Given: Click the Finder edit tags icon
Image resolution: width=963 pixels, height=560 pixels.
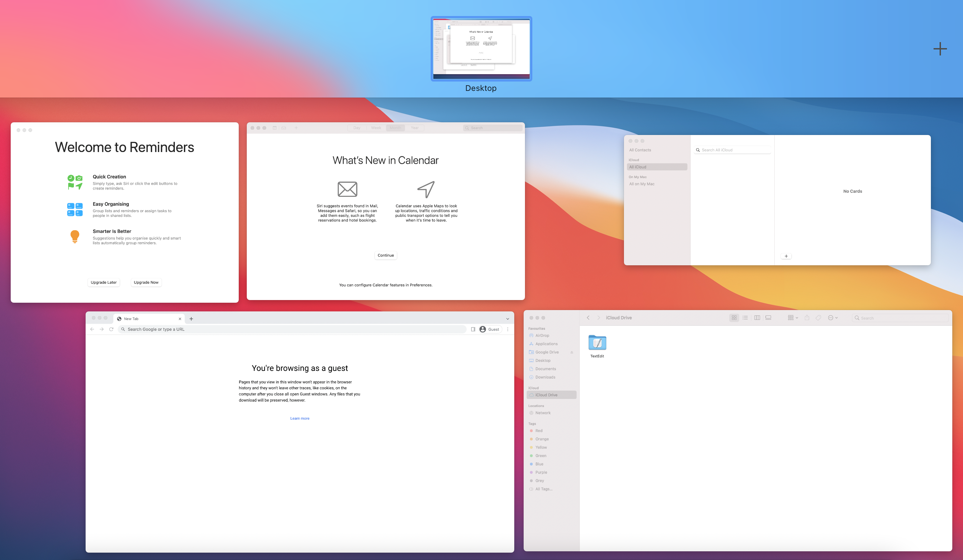Looking at the screenshot, I should tap(818, 318).
